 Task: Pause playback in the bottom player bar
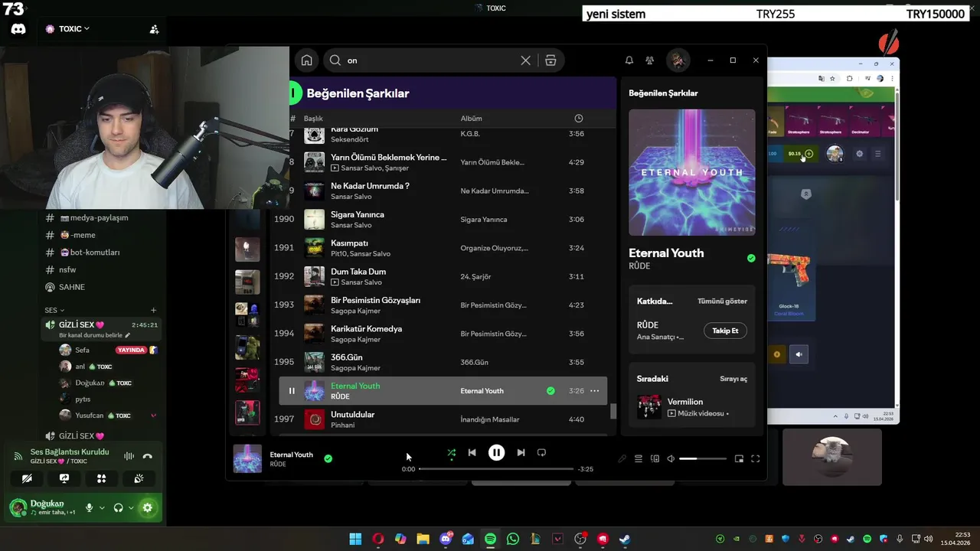click(496, 453)
